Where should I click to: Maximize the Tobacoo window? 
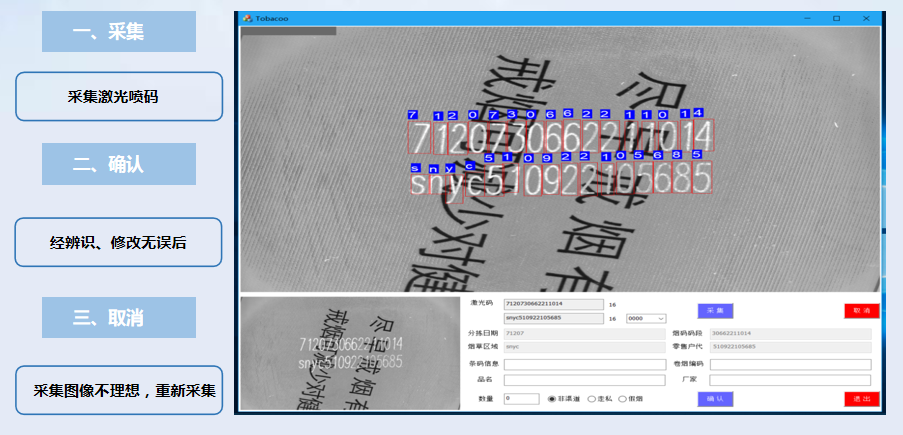(836, 18)
